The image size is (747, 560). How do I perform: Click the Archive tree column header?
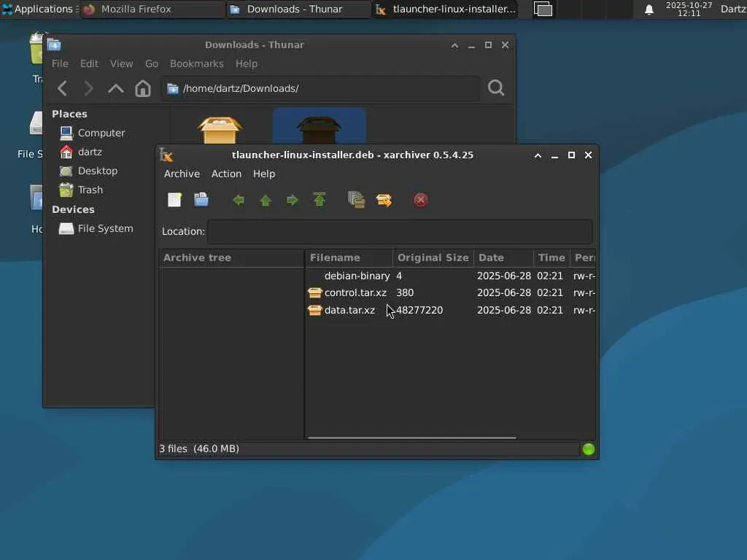[231, 257]
